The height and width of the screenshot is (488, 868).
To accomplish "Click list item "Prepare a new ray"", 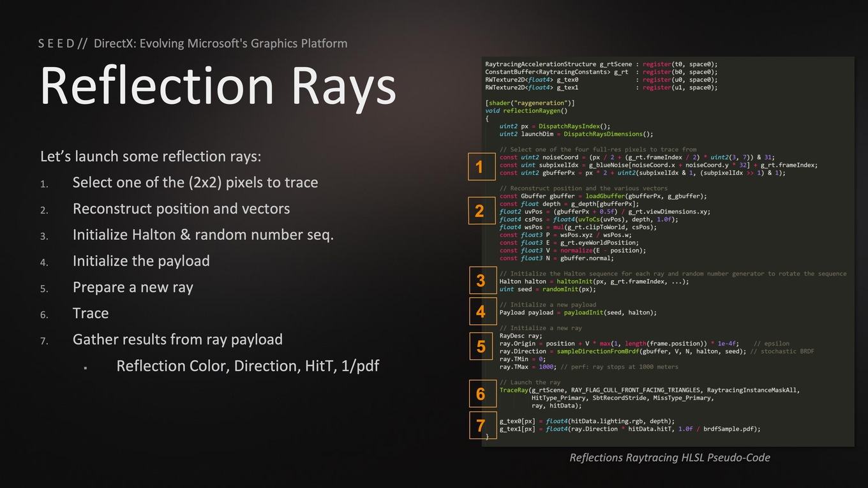I will pyautogui.click(x=133, y=287).
